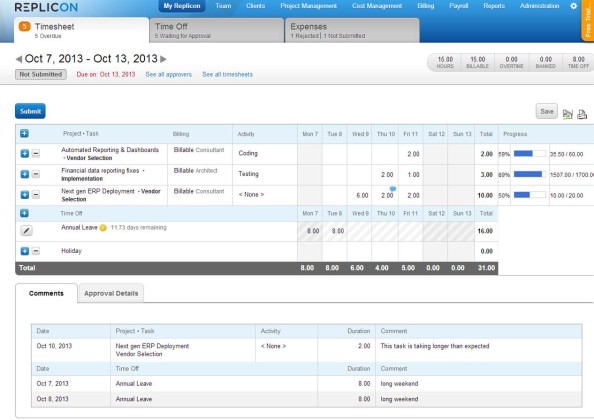The width and height of the screenshot is (594, 420).
Task: Add a Time Off entry with plus icon
Action: [25, 213]
